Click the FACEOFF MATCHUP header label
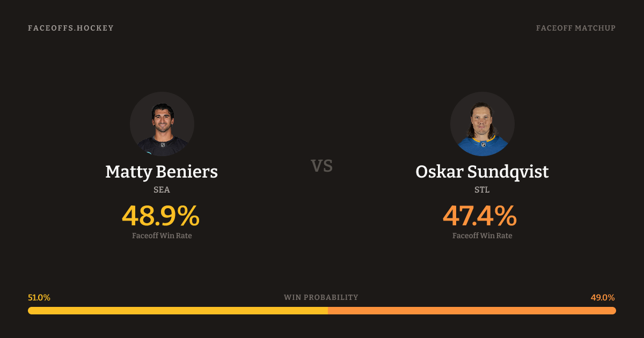644x338 pixels. coord(575,28)
